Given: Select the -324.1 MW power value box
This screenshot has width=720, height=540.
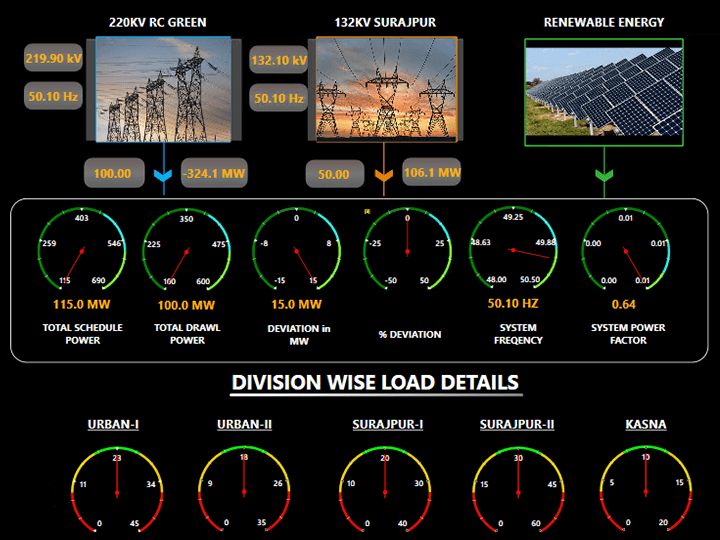Looking at the screenshot, I should point(214,173).
